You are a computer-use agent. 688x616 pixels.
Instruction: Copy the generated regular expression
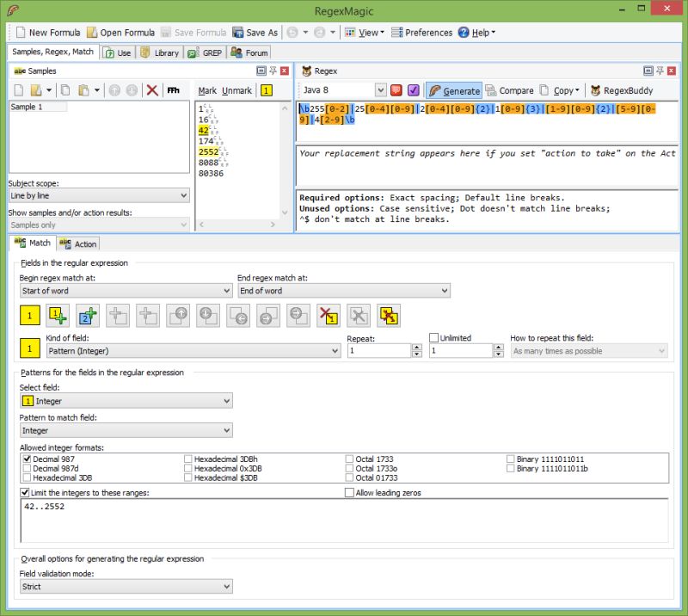click(561, 89)
